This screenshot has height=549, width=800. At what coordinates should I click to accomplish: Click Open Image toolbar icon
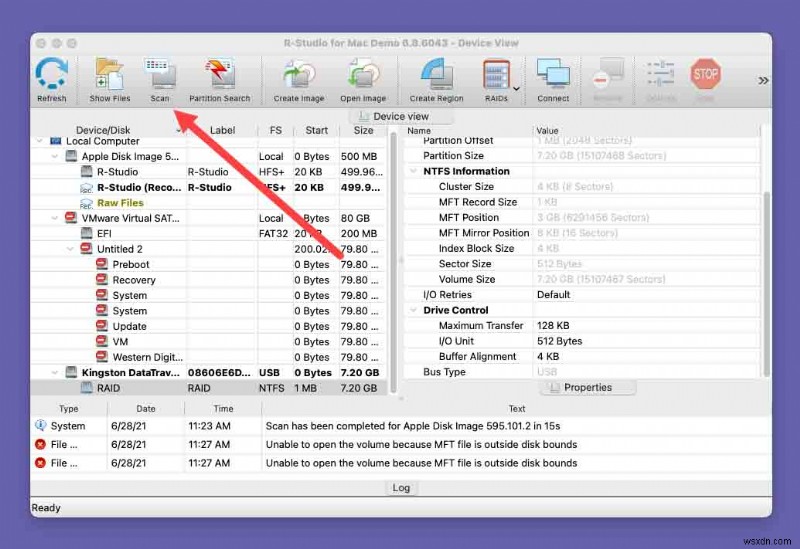coord(363,80)
